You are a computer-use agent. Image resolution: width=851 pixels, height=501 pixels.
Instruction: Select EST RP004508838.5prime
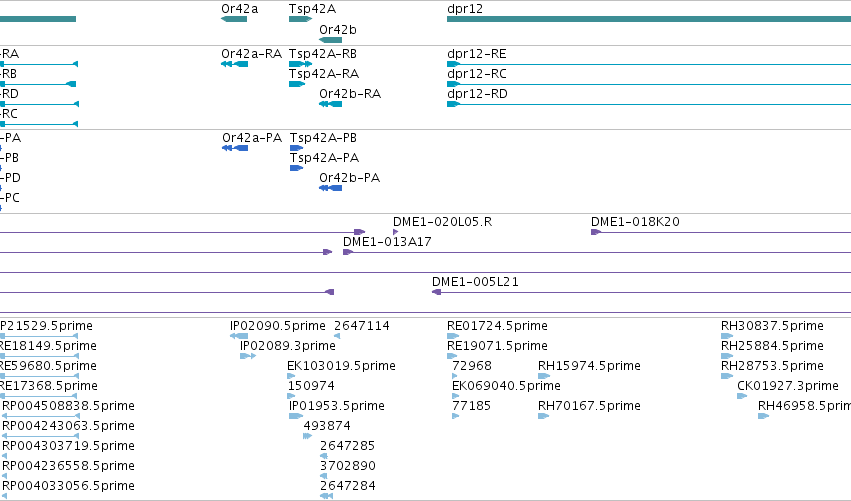point(41,416)
